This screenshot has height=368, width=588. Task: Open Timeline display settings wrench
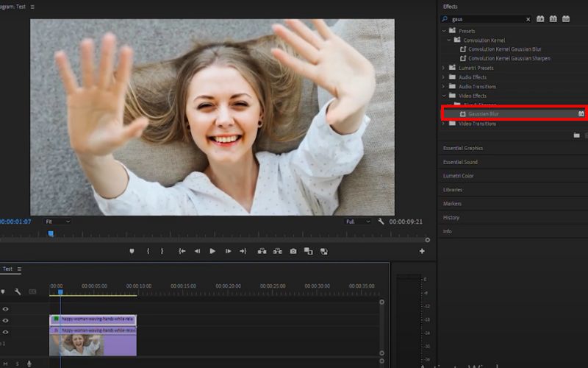pos(17,291)
